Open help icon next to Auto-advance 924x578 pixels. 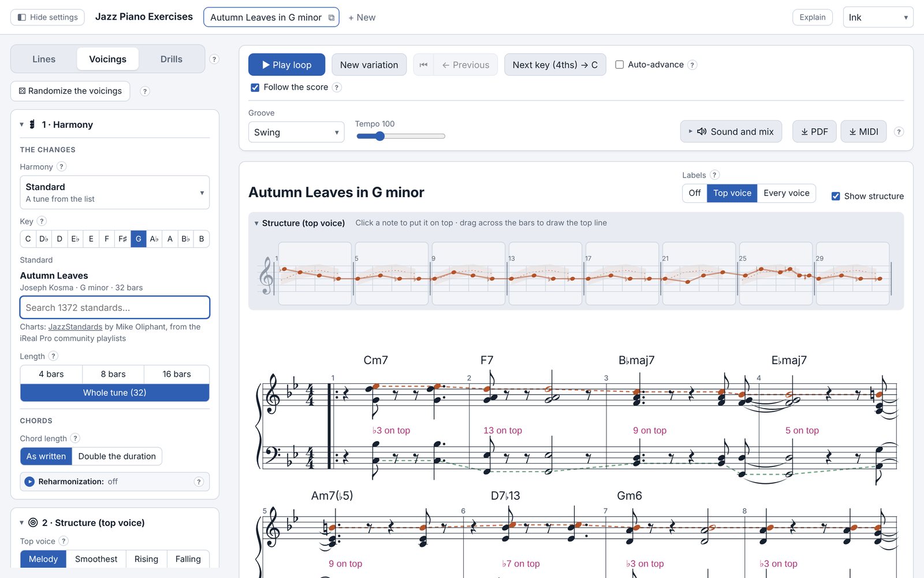coord(692,65)
